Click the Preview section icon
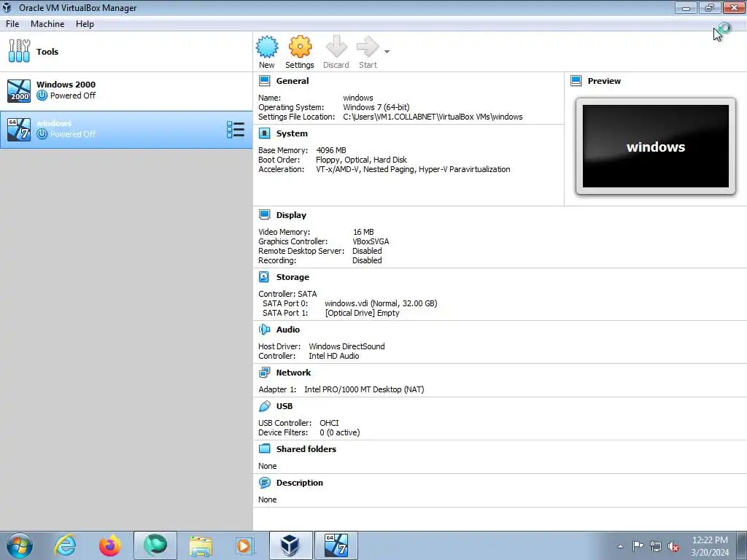Image resolution: width=747 pixels, height=560 pixels. click(x=576, y=80)
